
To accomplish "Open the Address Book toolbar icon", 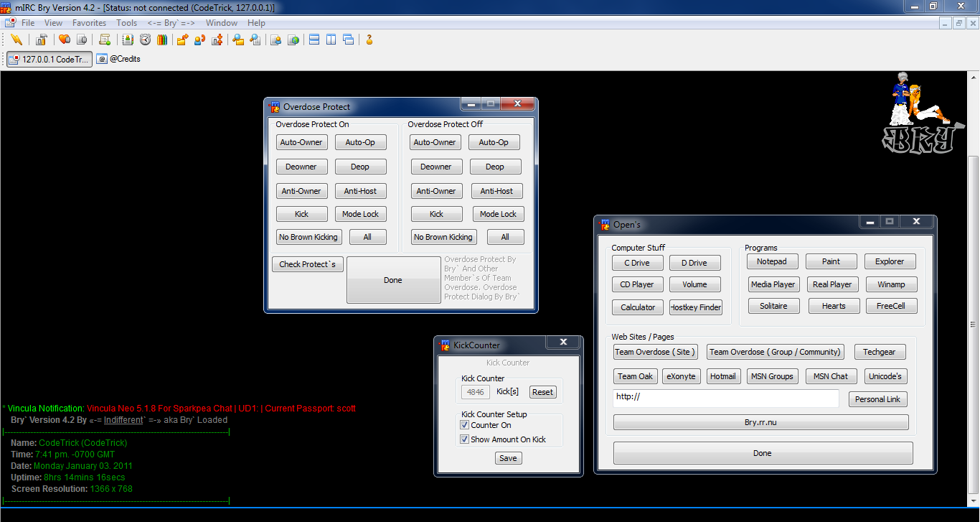I will [x=128, y=39].
